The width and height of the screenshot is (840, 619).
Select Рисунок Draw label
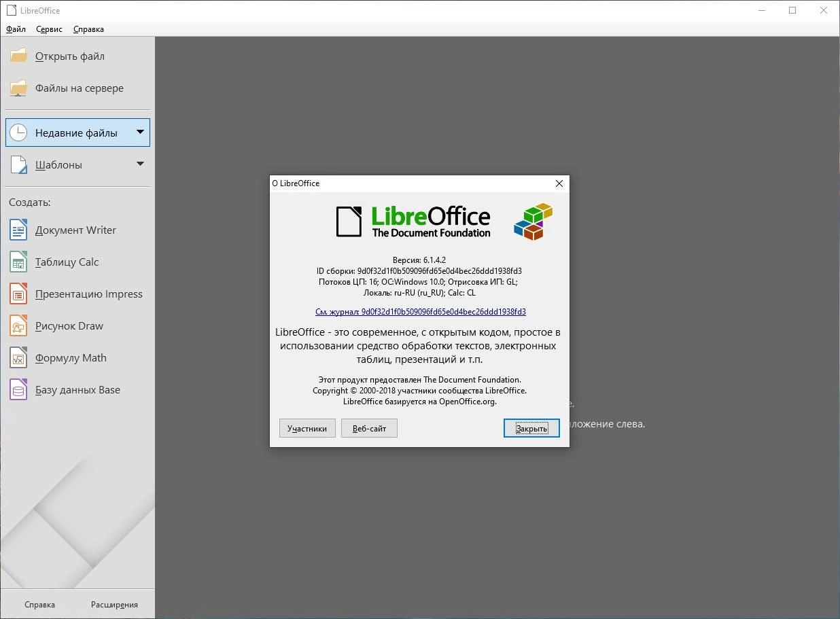pyautogui.click(x=69, y=326)
